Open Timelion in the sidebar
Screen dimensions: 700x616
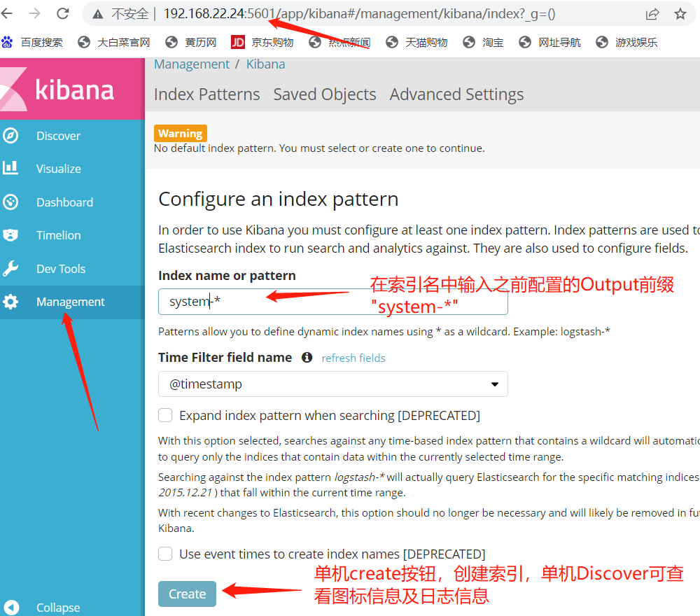[59, 235]
